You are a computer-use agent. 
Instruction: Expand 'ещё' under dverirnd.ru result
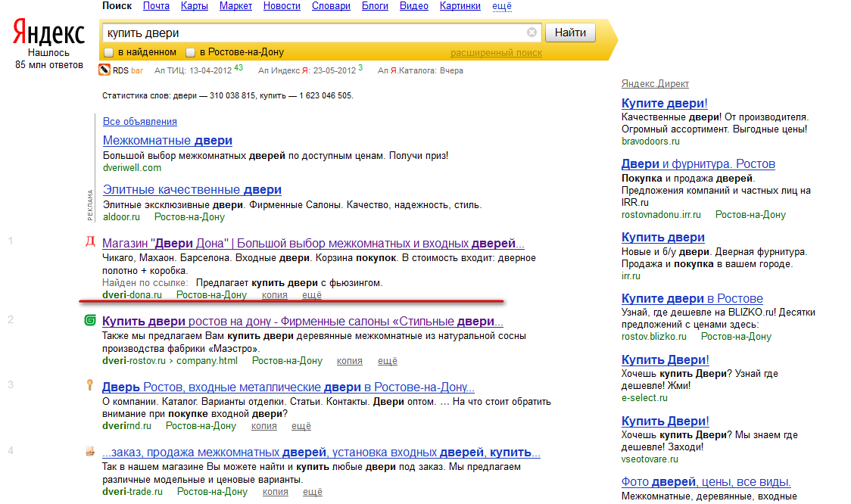tap(301, 426)
